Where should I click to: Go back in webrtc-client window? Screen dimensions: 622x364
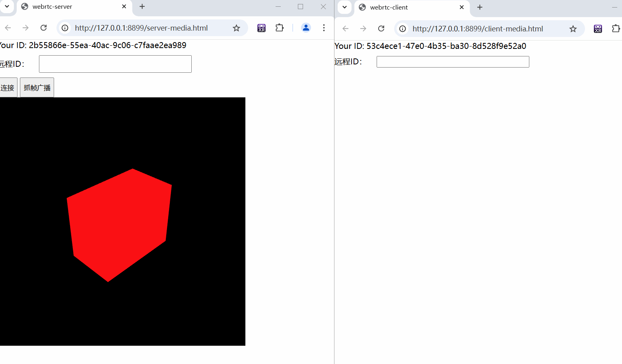[x=346, y=29]
